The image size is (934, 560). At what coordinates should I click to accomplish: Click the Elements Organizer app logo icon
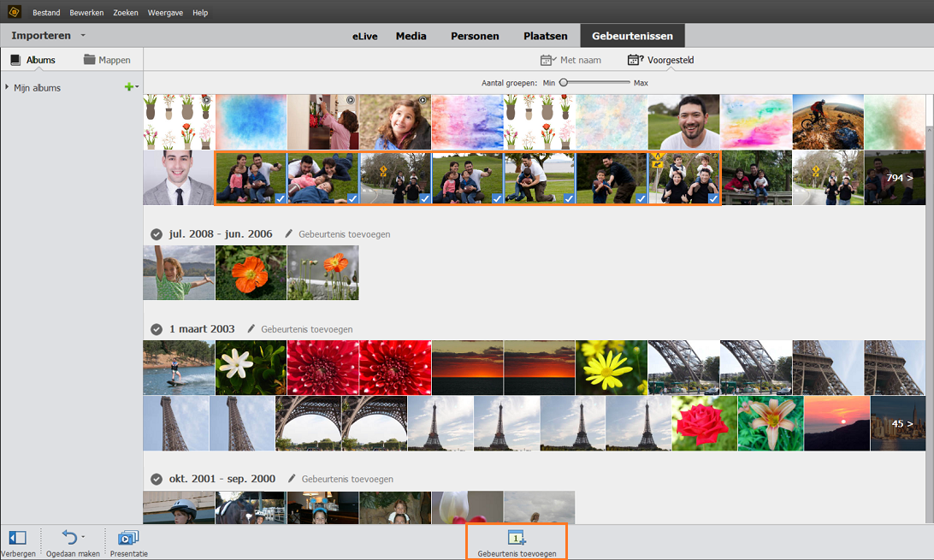click(x=14, y=11)
